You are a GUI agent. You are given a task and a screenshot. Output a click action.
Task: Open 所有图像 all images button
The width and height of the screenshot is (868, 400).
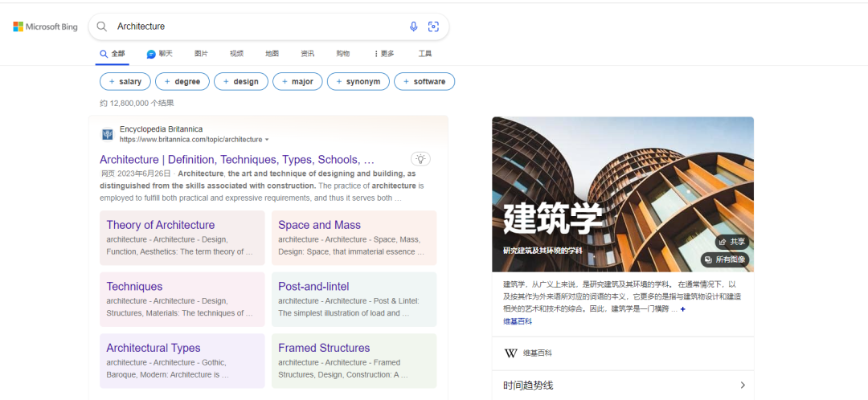pyautogui.click(x=725, y=259)
